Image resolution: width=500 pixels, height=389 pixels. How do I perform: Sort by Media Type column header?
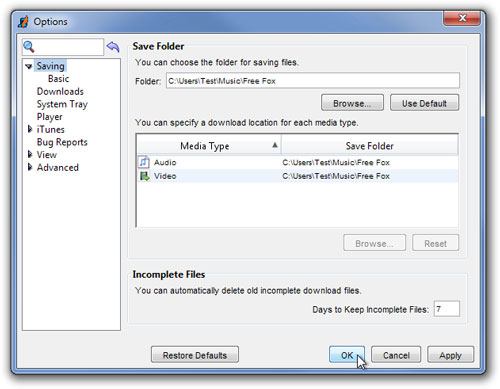[209, 146]
